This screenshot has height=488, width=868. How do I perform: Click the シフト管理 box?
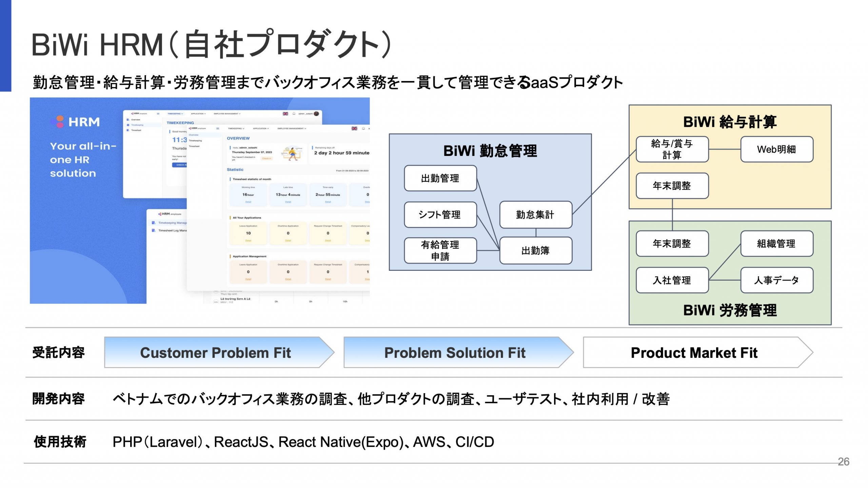point(440,215)
